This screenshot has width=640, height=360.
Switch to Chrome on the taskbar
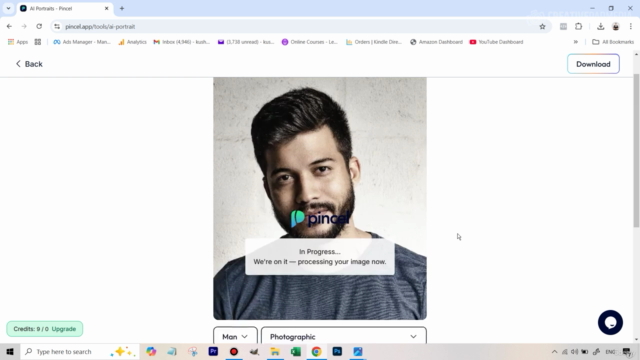click(316, 351)
